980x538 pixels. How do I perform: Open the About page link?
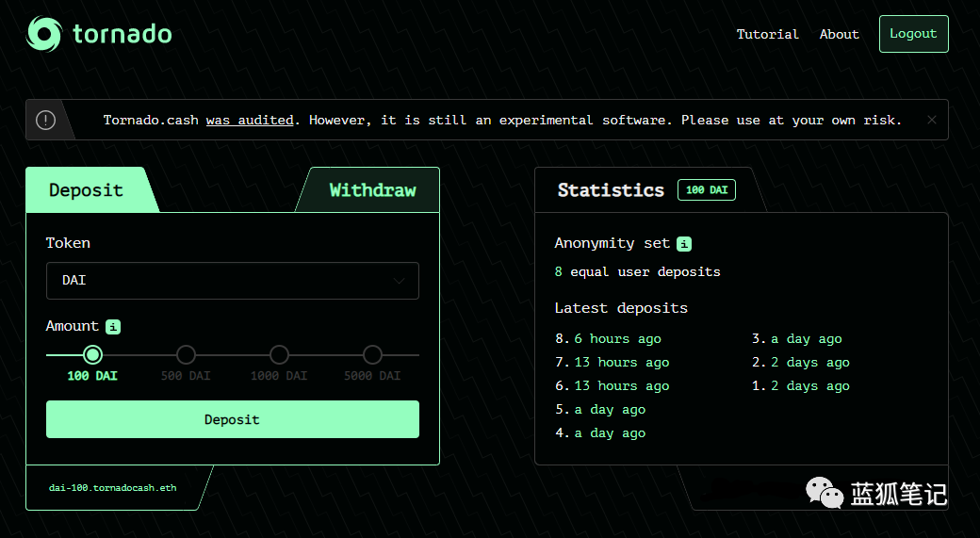[x=839, y=34]
